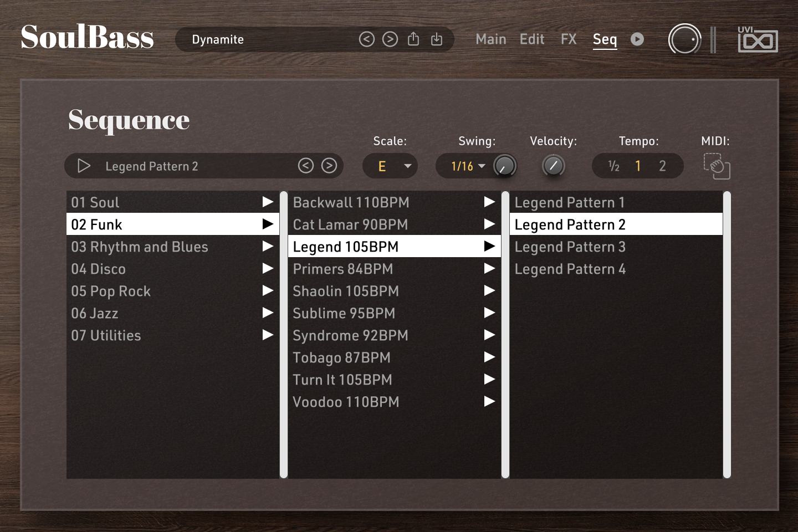
Task: Load the next preset after Dynamite
Action: tap(390, 39)
